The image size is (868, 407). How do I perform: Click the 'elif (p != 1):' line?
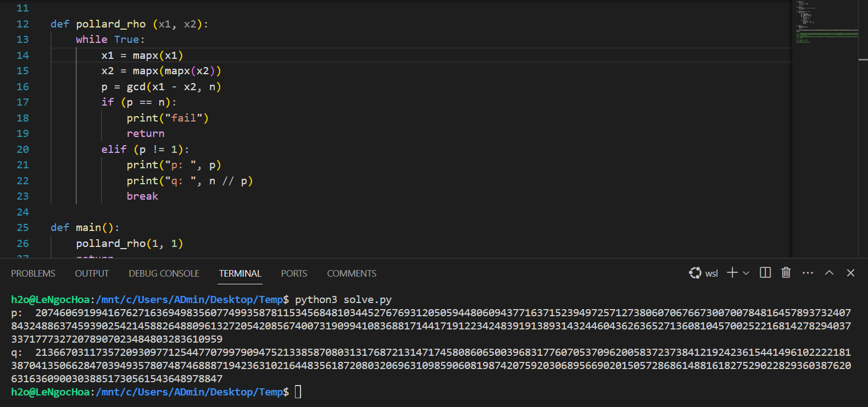pyautogui.click(x=145, y=150)
